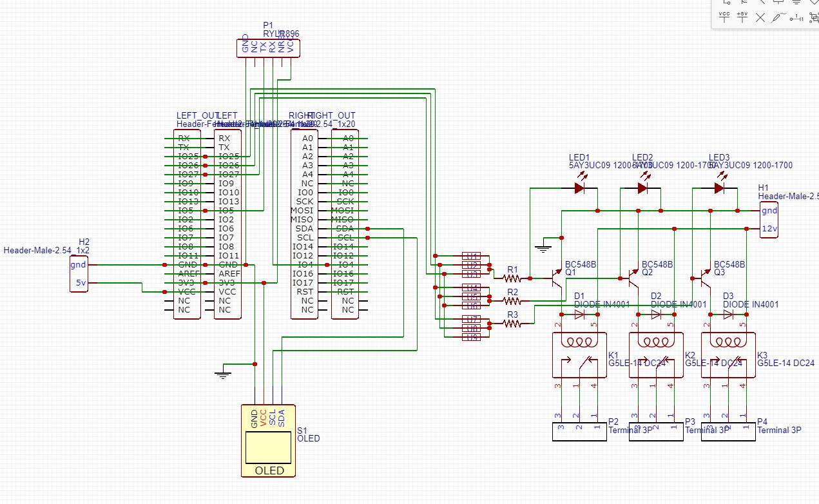This screenshot has width=819, height=504.
Task: Select the +5V net flag tool
Action: point(742,17)
